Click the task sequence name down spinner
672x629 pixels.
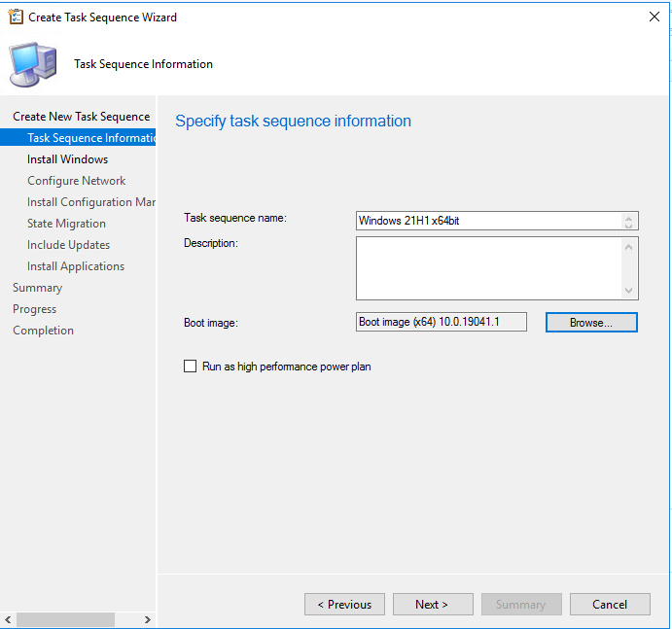pyautogui.click(x=628, y=226)
